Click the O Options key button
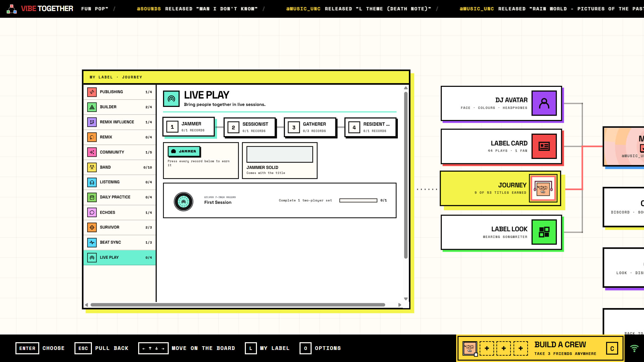The image size is (644, 362). click(x=305, y=348)
